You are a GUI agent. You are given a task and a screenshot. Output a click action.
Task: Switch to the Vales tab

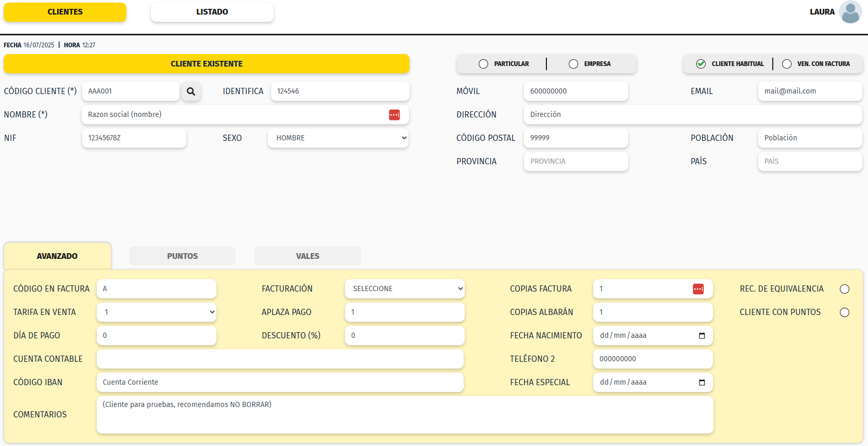click(x=308, y=256)
